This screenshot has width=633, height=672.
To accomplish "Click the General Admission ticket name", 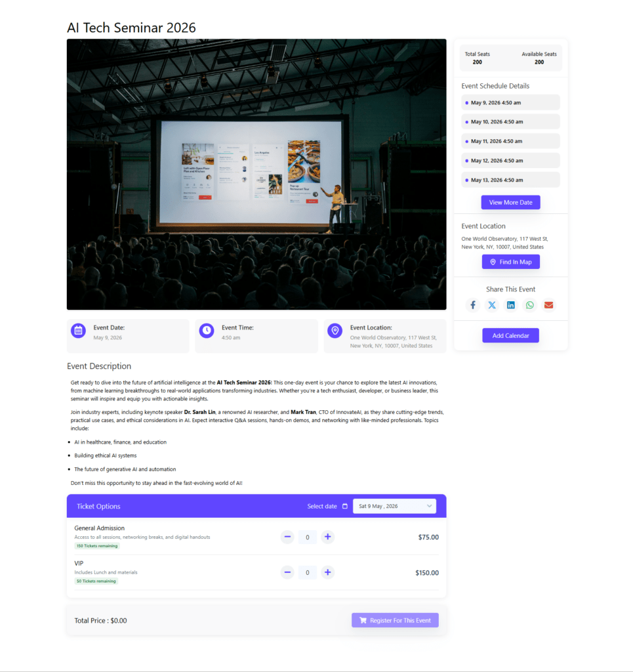I will point(99,528).
